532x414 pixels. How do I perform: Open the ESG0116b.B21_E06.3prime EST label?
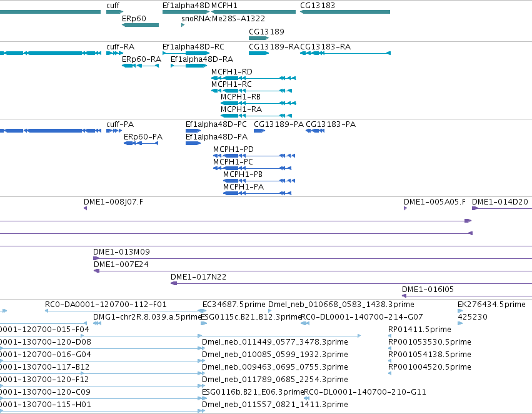[x=253, y=393]
